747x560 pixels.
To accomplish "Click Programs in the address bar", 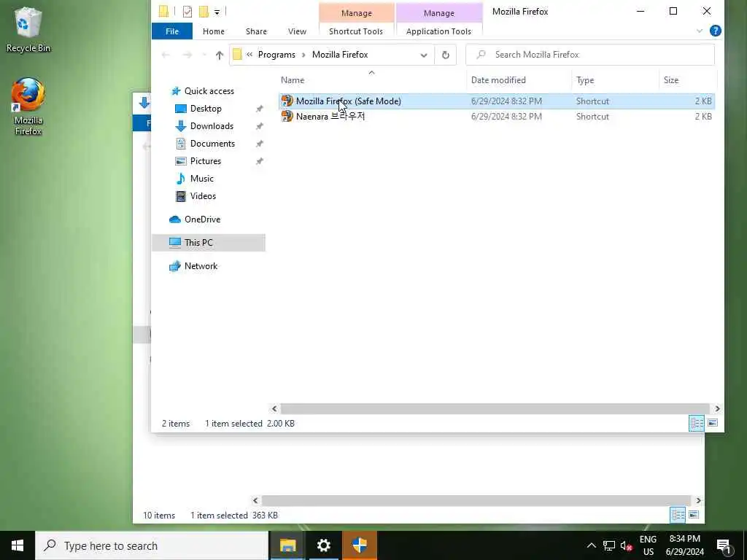I will (276, 55).
